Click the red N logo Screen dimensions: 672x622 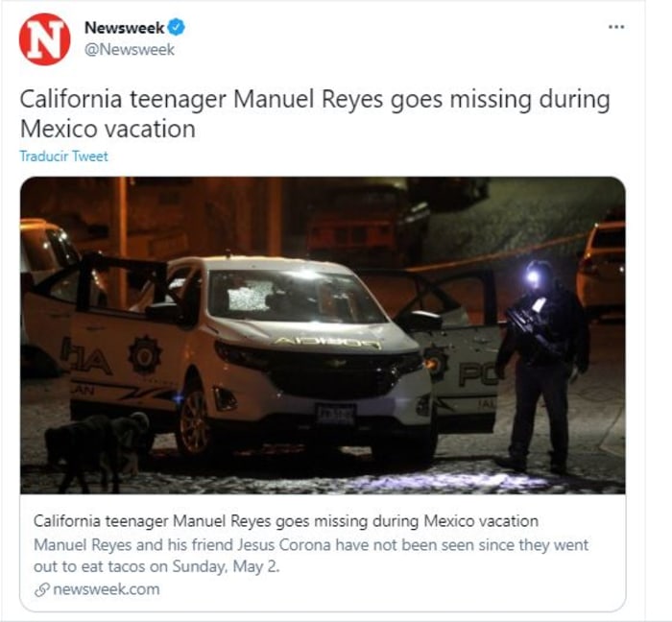pos(44,39)
